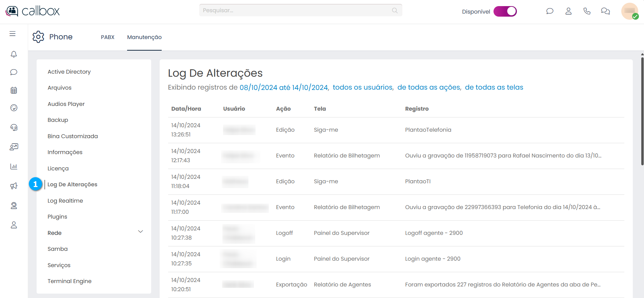Click the user profile icon in the header

[568, 11]
